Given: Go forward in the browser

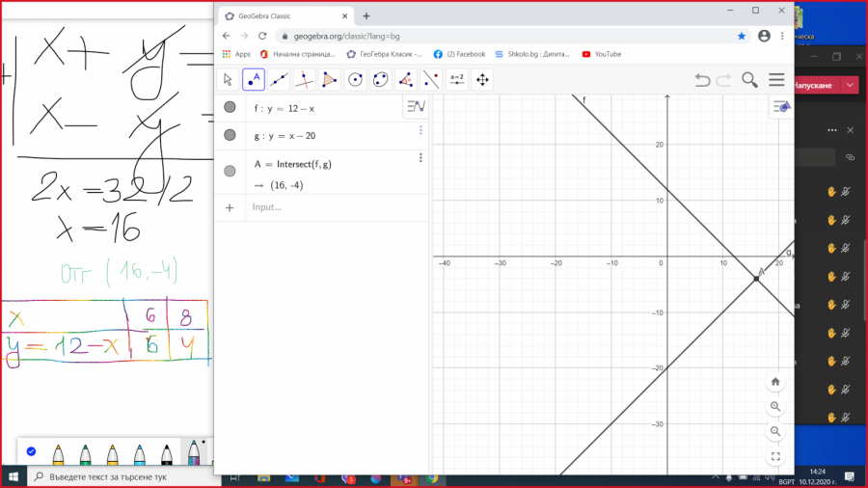Looking at the screenshot, I should pyautogui.click(x=244, y=36).
